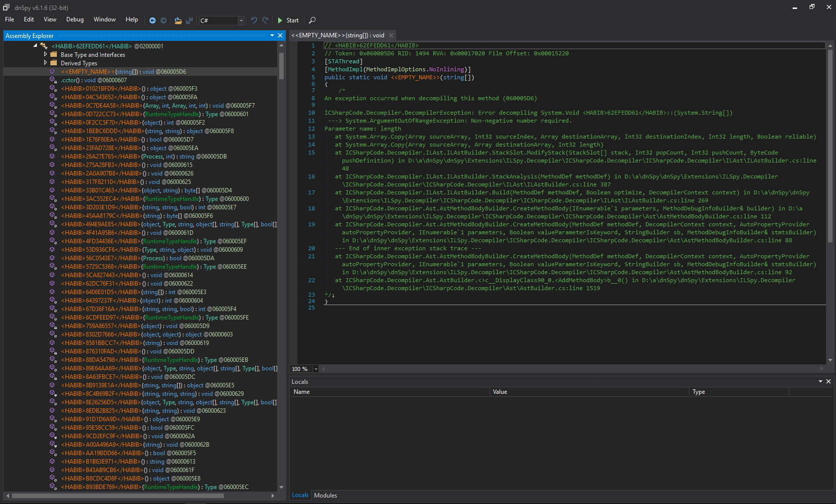Viewport: 836px width, 504px height.
Task: Open Search with the magnifier icon
Action: (313, 20)
